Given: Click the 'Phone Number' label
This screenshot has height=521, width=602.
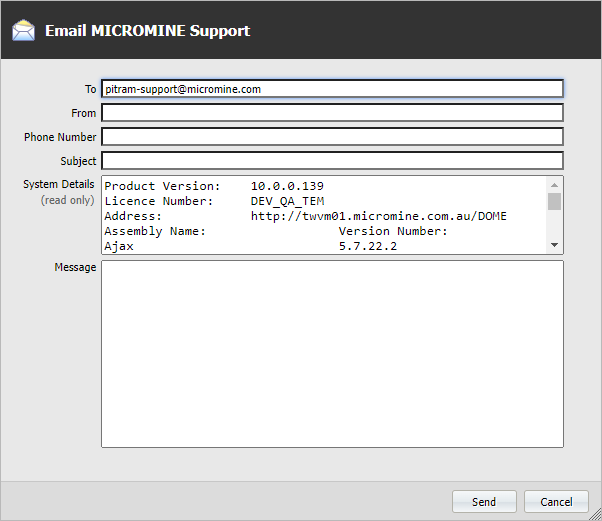Looking at the screenshot, I should [60, 137].
